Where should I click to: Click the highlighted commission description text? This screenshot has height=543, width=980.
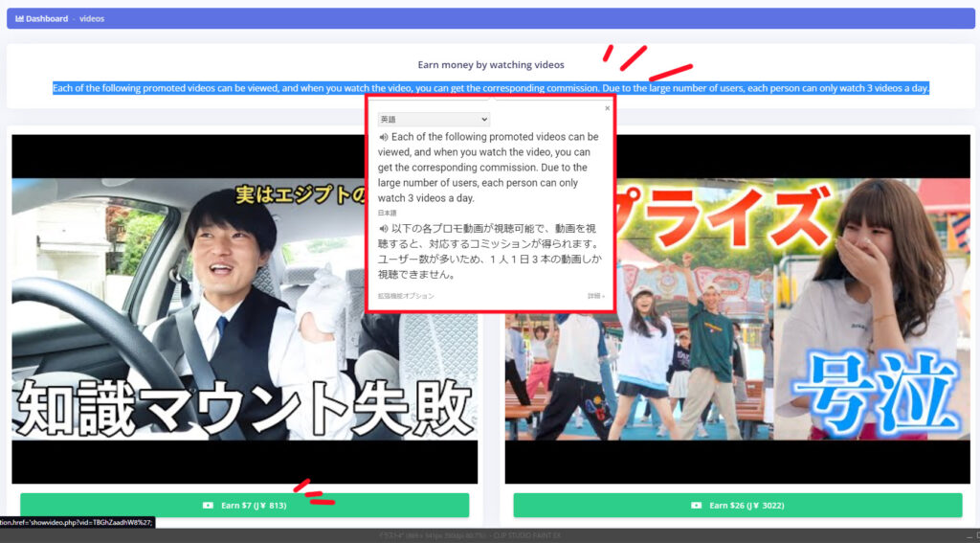tap(491, 88)
